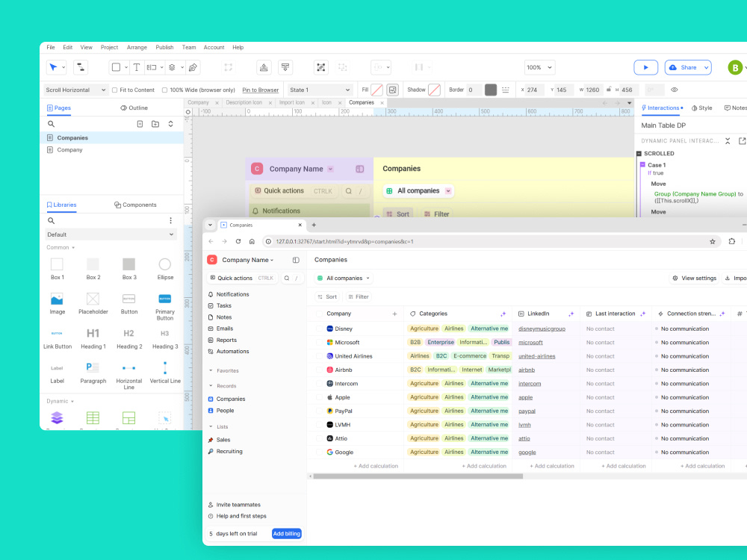Check the Microsoft row checkbox
747x560 pixels.
[319, 343]
